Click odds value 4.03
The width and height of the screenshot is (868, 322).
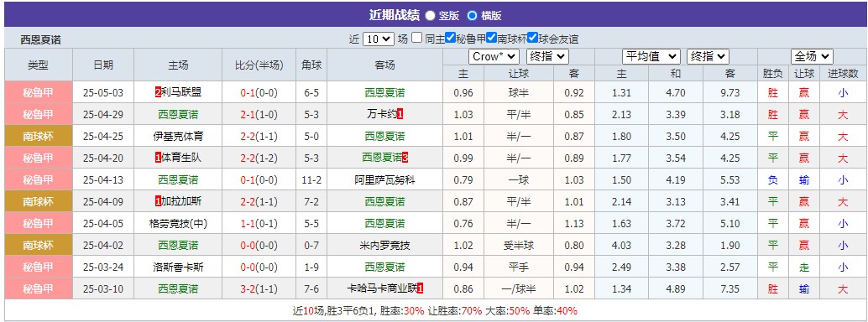[621, 245]
